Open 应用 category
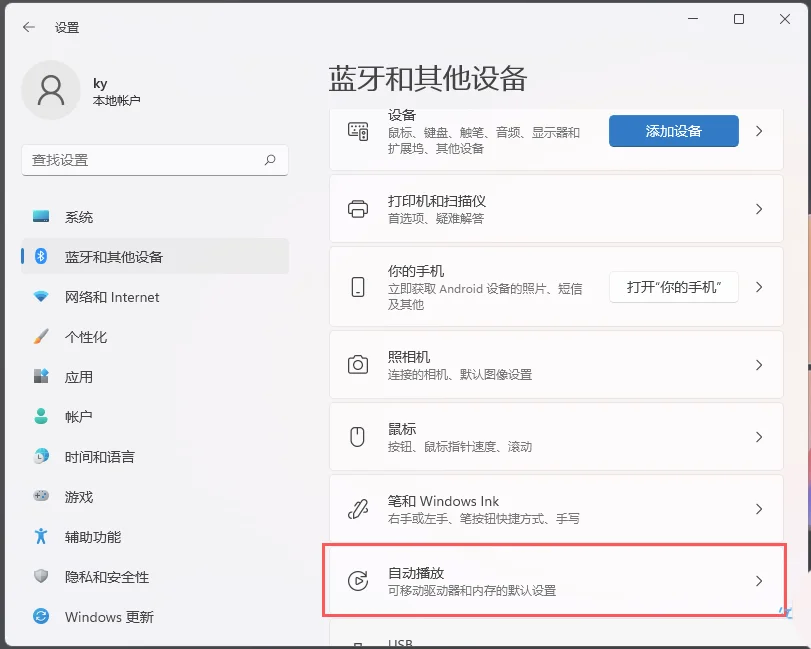Image resolution: width=811 pixels, height=649 pixels. coord(155,376)
